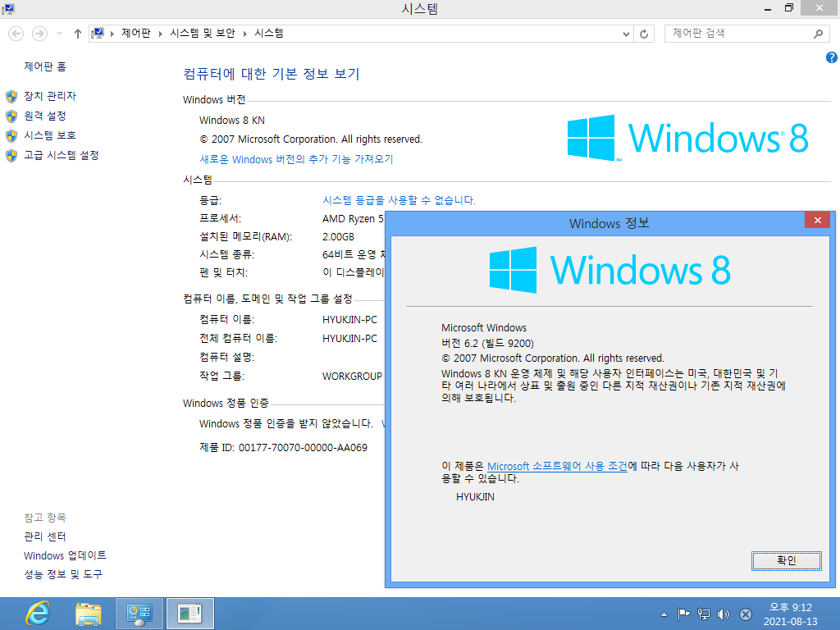This screenshot has width=840, height=630.
Task: Open Help question mark icon
Action: (832, 57)
